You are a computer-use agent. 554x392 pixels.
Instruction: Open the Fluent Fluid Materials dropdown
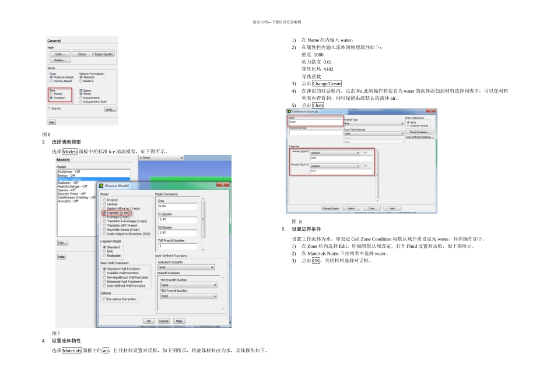[x=374, y=134]
